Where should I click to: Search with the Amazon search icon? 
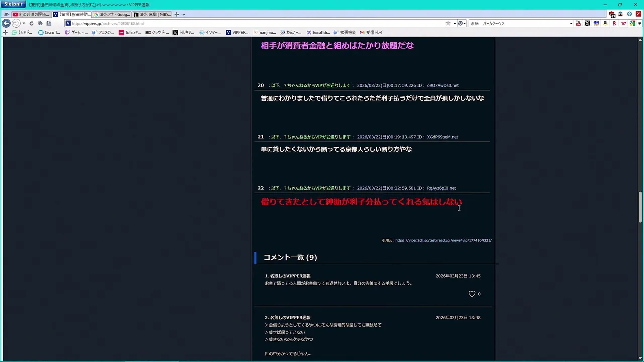pyautogui.click(x=605, y=23)
